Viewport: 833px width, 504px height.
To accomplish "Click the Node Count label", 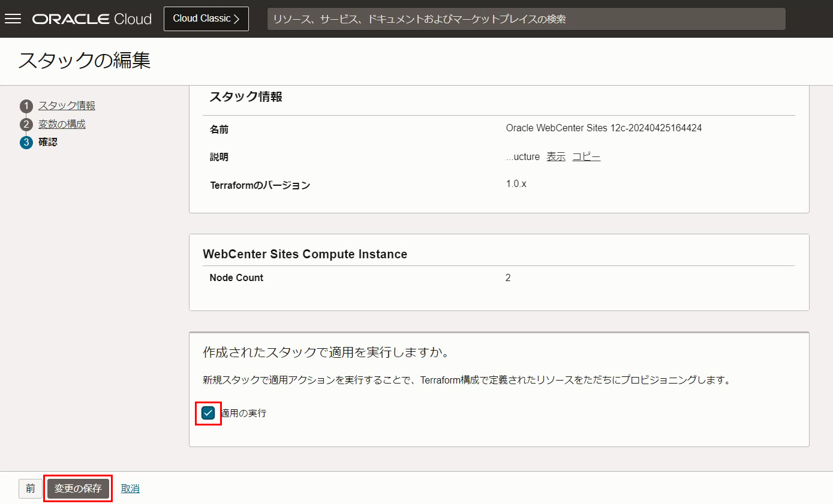I will (236, 278).
